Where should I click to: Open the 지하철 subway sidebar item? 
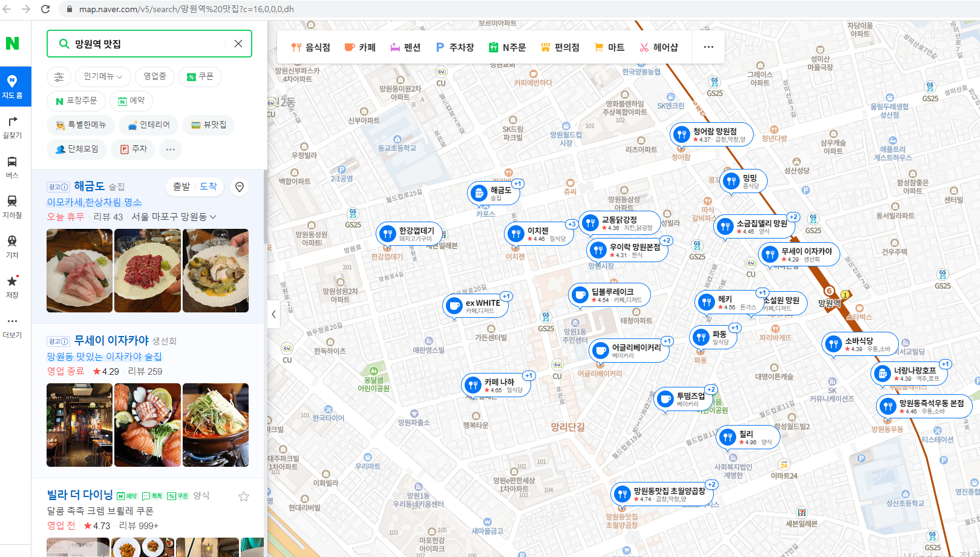[x=12, y=207]
